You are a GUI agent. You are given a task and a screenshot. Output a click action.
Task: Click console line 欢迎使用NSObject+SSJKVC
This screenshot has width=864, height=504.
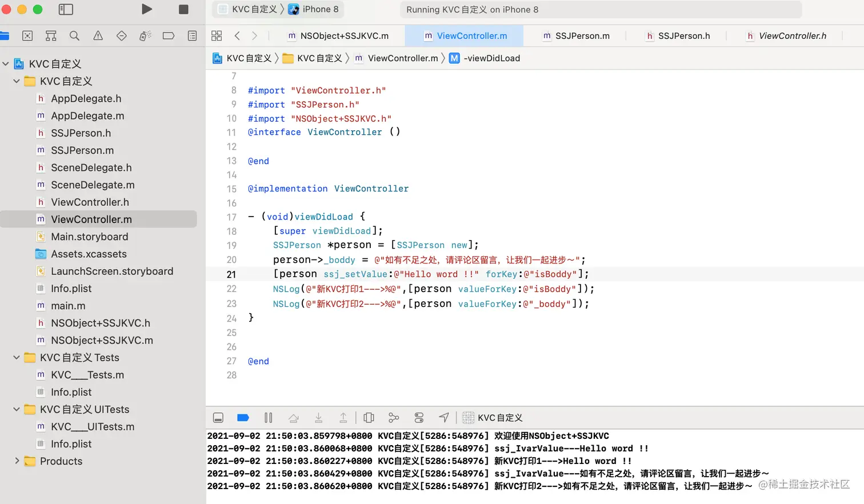click(551, 436)
